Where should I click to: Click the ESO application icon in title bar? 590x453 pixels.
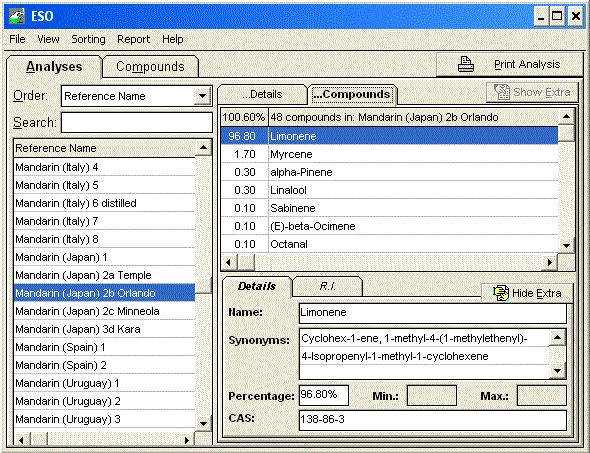[x=16, y=16]
